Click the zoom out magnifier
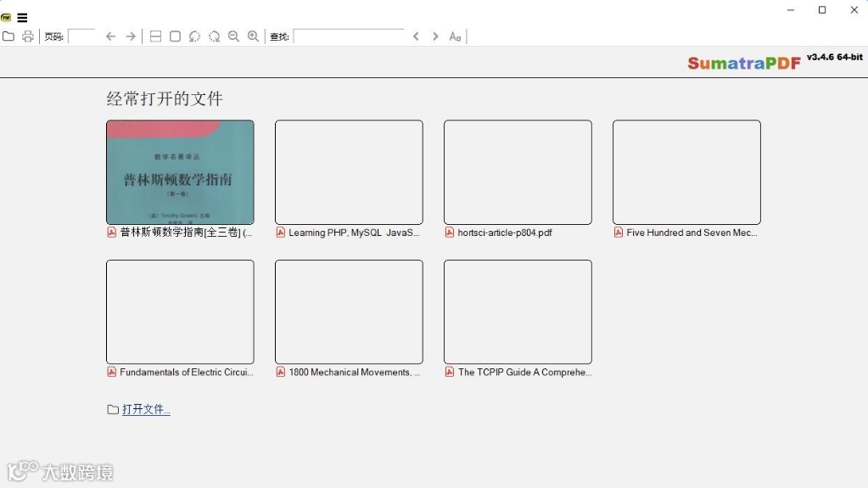The width and height of the screenshot is (868, 488). tap(233, 36)
